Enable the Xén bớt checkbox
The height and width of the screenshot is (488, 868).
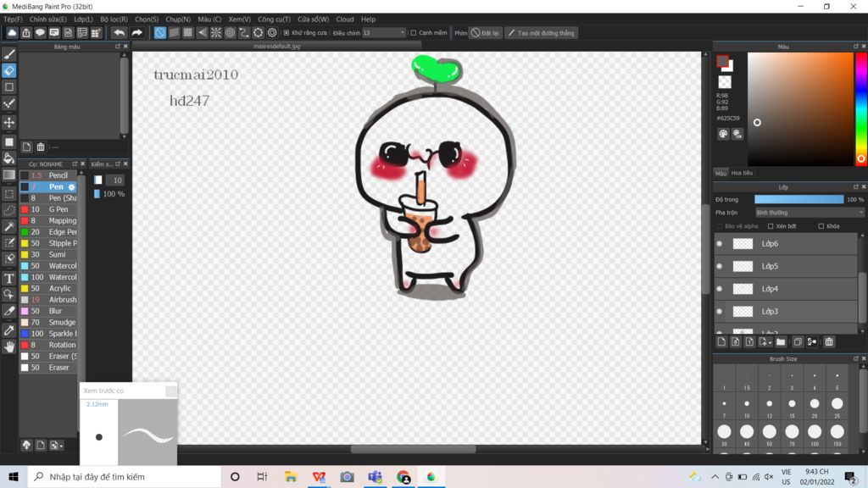770,226
